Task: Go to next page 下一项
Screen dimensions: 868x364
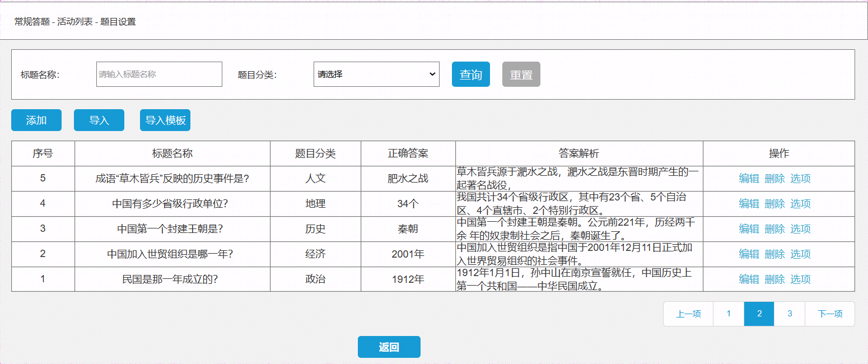Action: point(830,314)
